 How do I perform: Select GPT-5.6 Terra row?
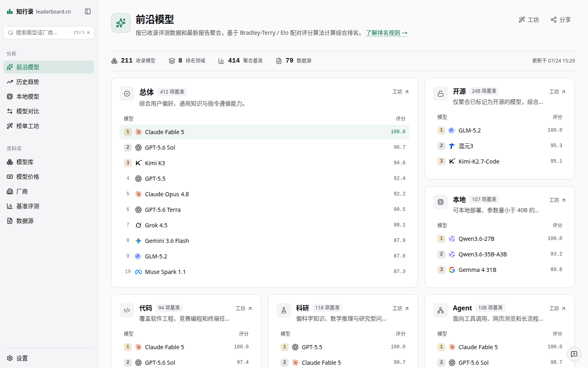click(x=265, y=210)
